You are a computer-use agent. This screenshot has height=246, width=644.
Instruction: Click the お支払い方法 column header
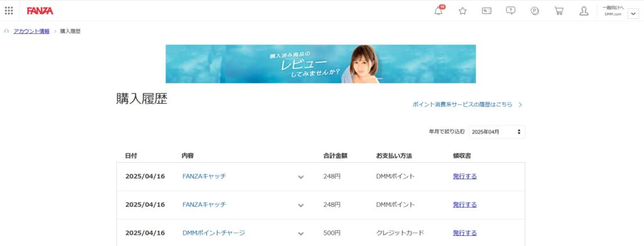pos(394,156)
